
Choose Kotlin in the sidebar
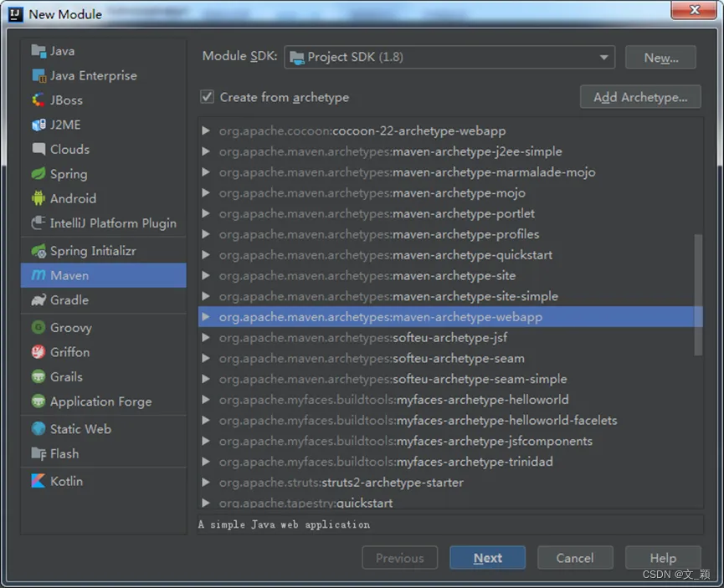(x=104, y=481)
